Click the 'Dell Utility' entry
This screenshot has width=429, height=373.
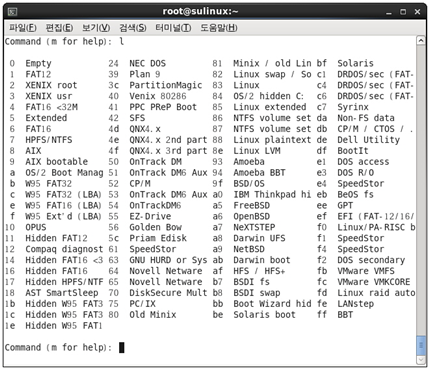pyautogui.click(x=368, y=140)
